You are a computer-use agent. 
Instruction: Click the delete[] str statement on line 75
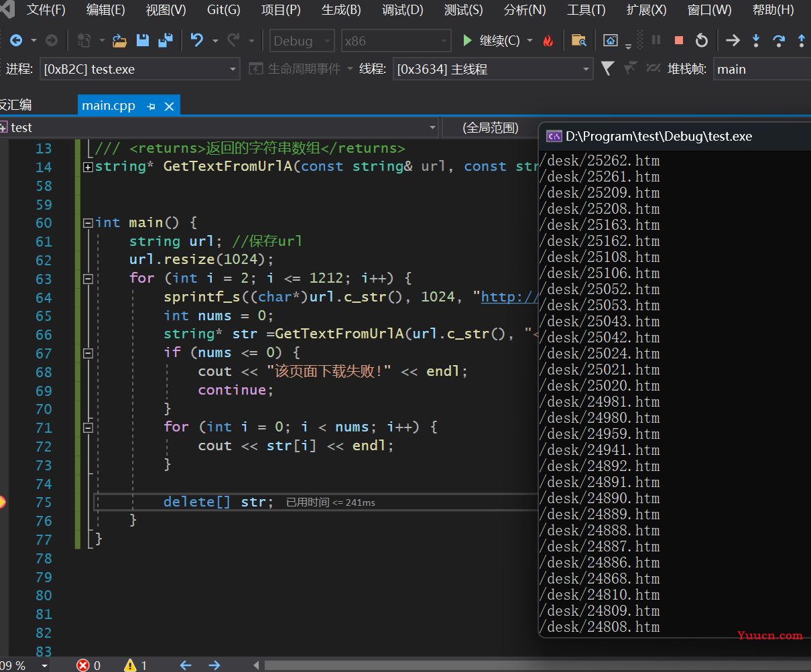(218, 502)
